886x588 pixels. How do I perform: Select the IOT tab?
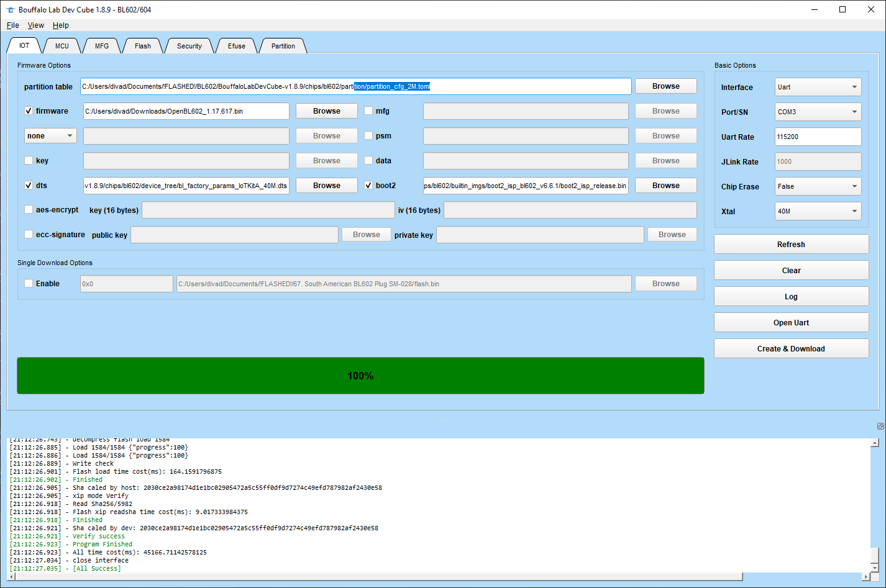(24, 45)
